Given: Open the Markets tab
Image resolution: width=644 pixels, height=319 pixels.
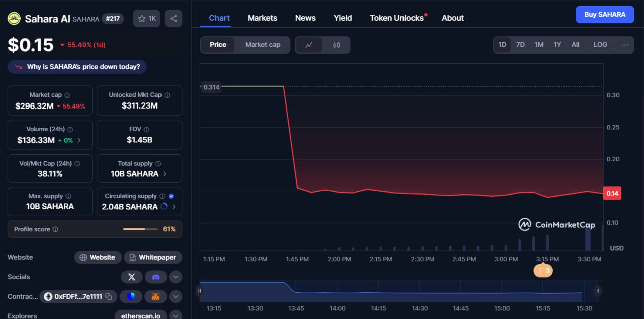Looking at the screenshot, I should (262, 18).
